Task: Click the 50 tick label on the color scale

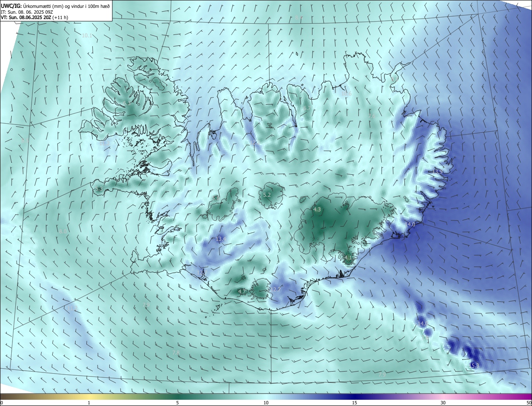Action: coord(529,403)
